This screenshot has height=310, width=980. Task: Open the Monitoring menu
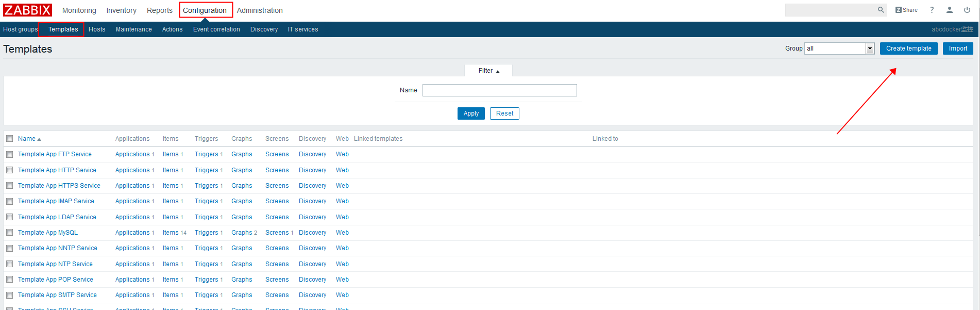(79, 10)
